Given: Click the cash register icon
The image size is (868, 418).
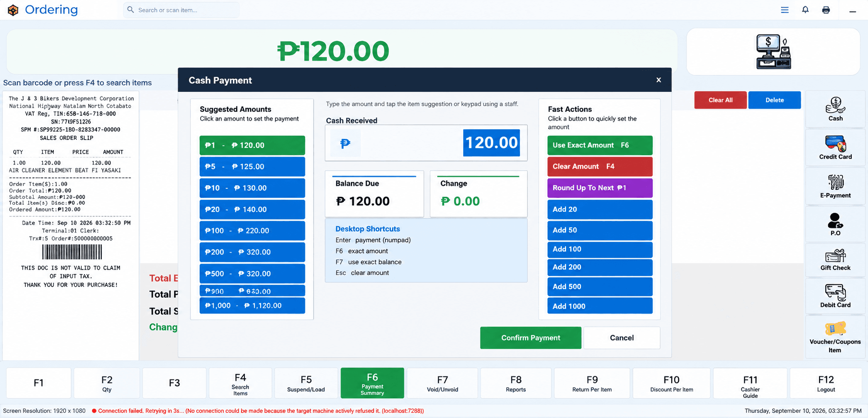Looking at the screenshot, I should tap(773, 51).
